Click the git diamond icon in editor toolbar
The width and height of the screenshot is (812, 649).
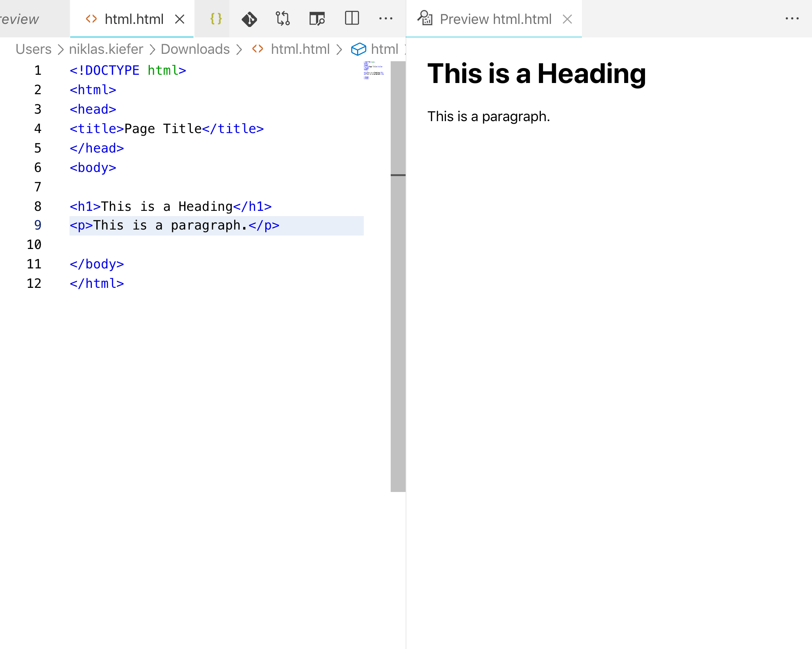tap(249, 19)
